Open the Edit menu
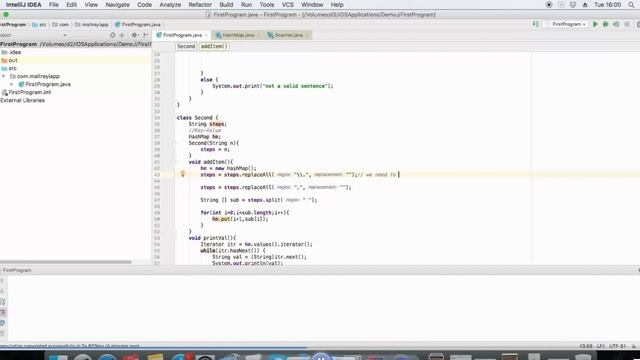The width and height of the screenshot is (640, 360). [x=71, y=5]
